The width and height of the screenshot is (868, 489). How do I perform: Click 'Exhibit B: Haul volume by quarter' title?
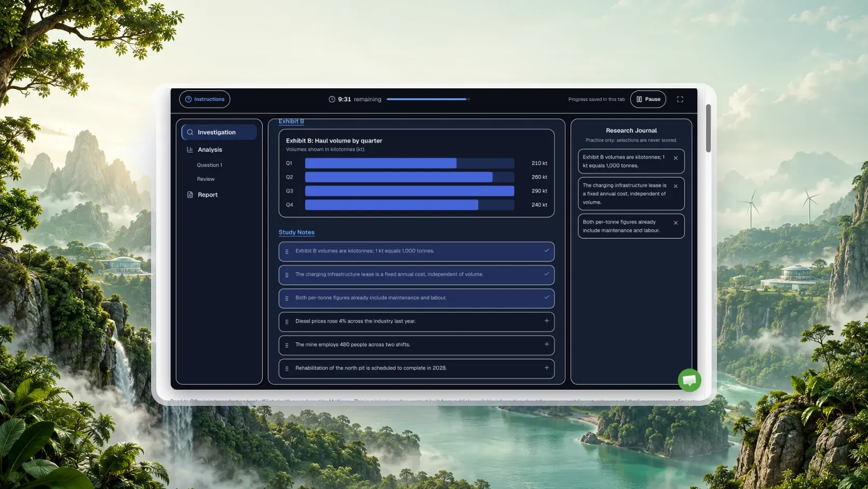click(334, 141)
